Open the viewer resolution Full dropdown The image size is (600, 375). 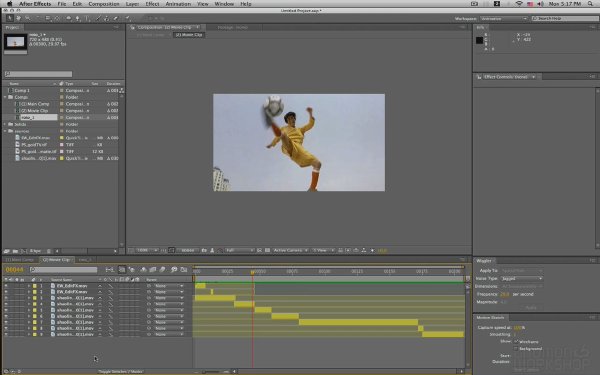pyautogui.click(x=240, y=250)
